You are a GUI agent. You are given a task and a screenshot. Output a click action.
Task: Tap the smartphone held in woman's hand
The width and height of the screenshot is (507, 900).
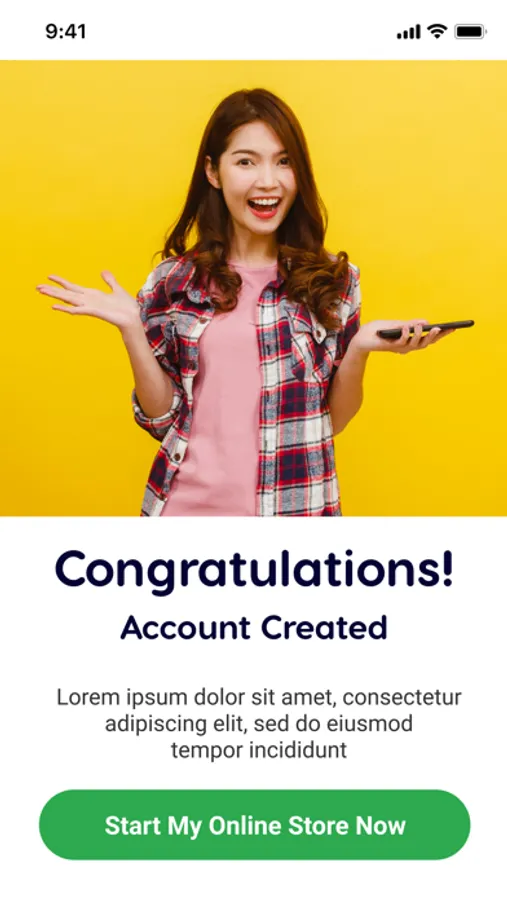[425, 329]
